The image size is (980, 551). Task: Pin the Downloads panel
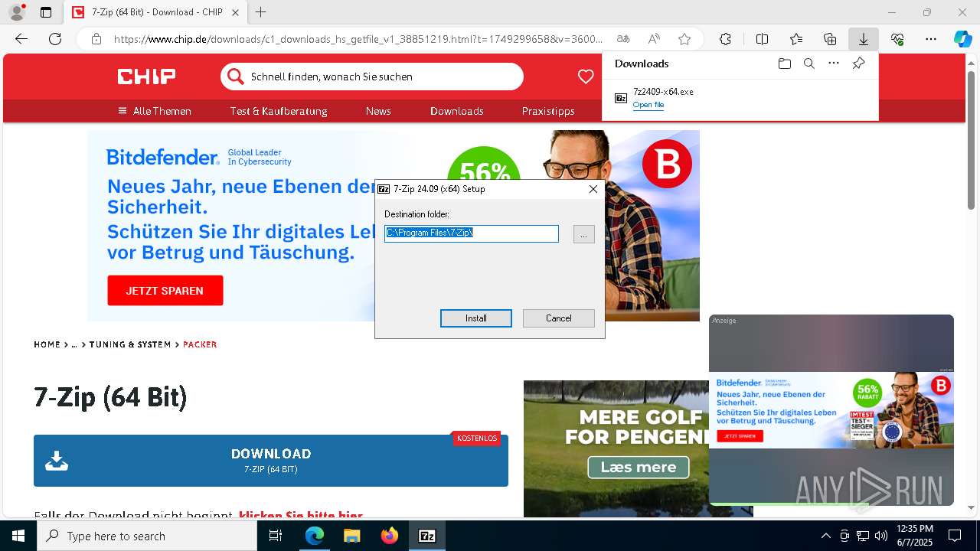tap(858, 64)
